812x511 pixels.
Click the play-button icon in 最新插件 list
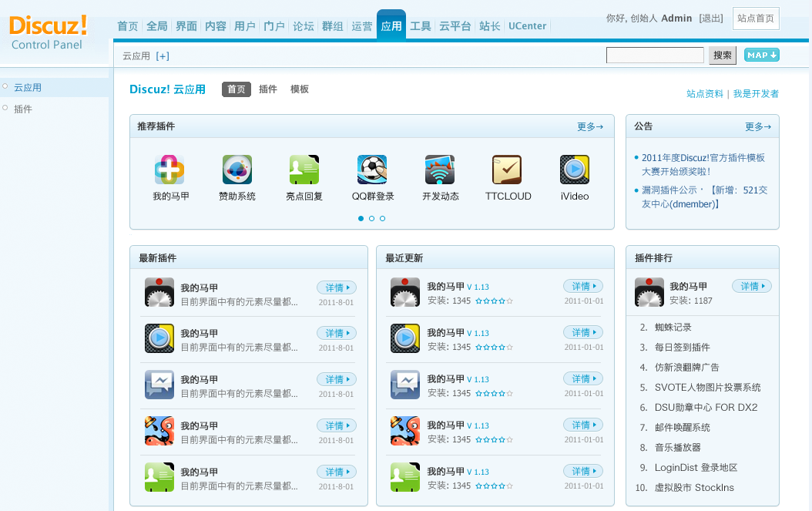[159, 338]
